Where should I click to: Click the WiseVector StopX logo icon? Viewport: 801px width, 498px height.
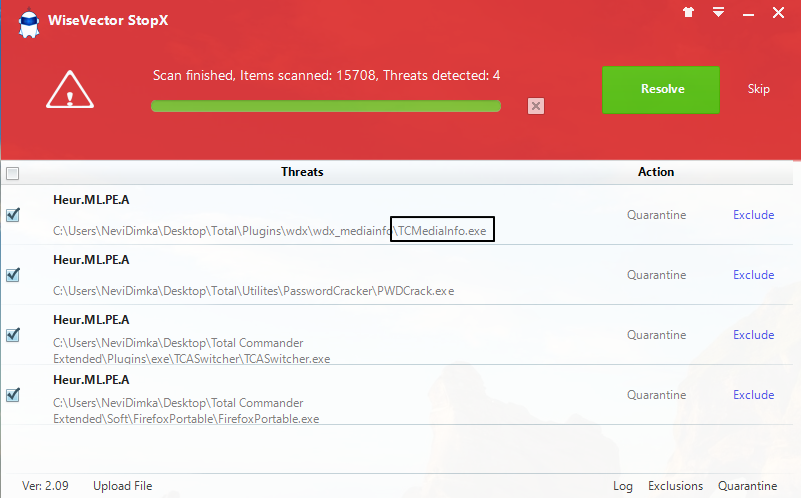(x=29, y=23)
